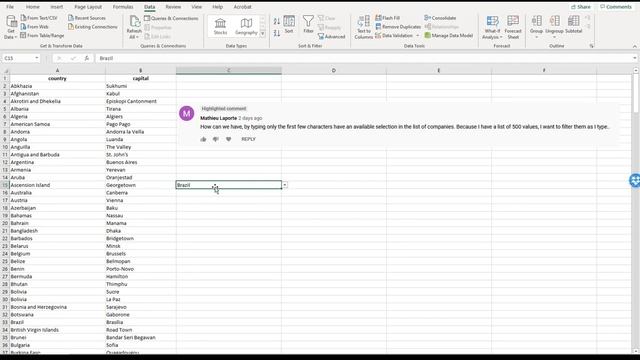640x360 pixels.
Task: Dislike the comment with thumbs down
Action: 216,140
